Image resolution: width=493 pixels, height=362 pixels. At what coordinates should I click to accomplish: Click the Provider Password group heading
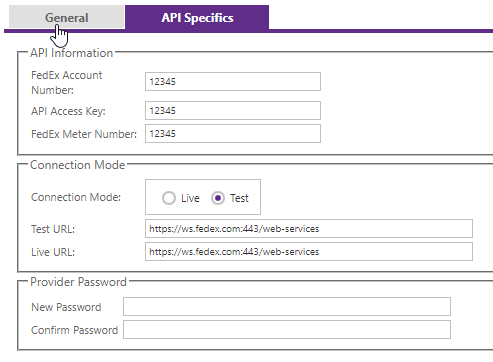(x=78, y=282)
